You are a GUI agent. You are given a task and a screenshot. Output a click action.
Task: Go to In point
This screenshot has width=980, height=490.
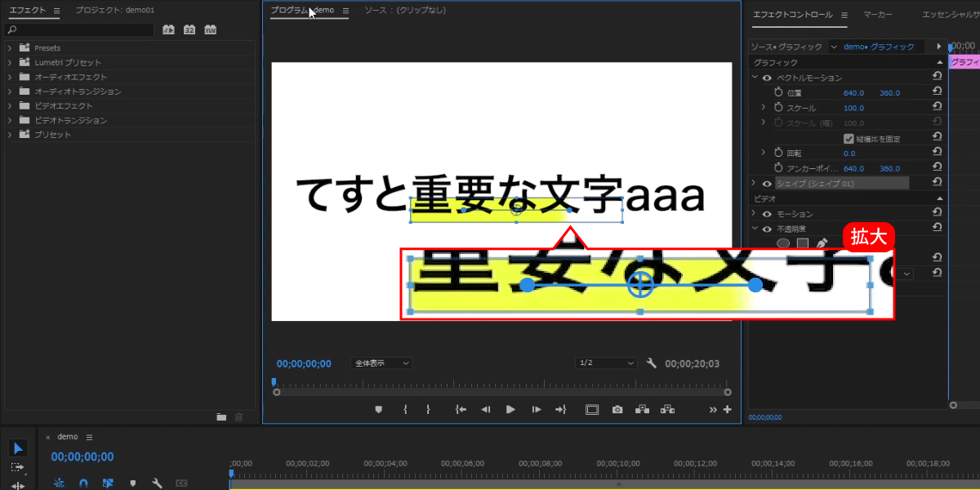(461, 409)
